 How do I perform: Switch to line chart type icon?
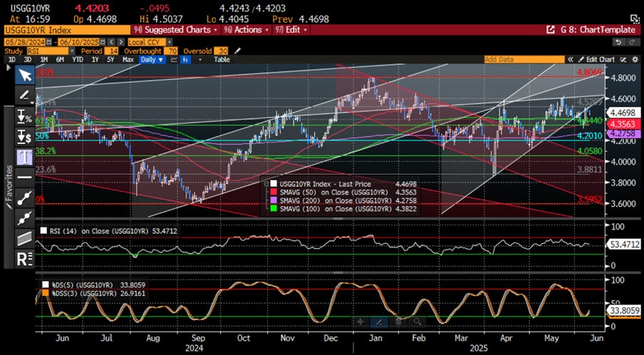point(174,60)
